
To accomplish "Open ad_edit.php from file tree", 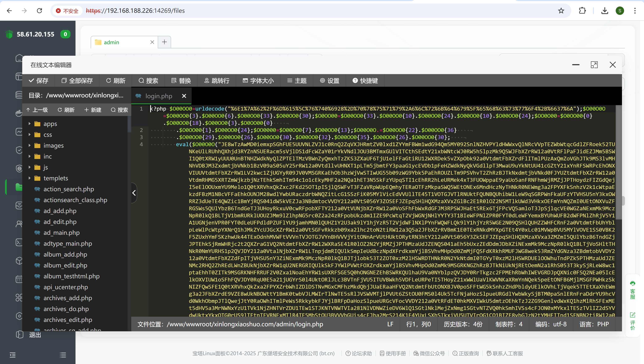I will coord(60,222).
